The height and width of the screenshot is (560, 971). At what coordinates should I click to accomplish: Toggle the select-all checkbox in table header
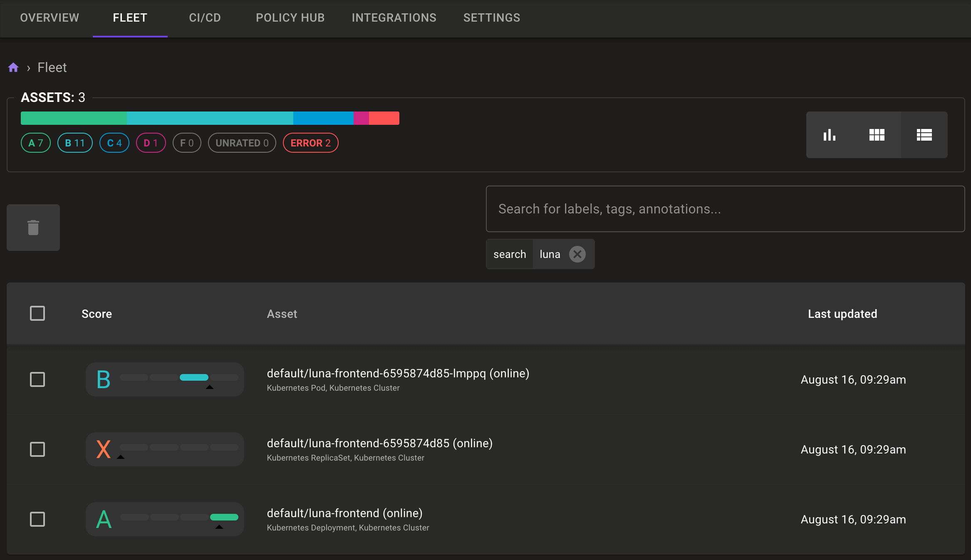pyautogui.click(x=37, y=313)
